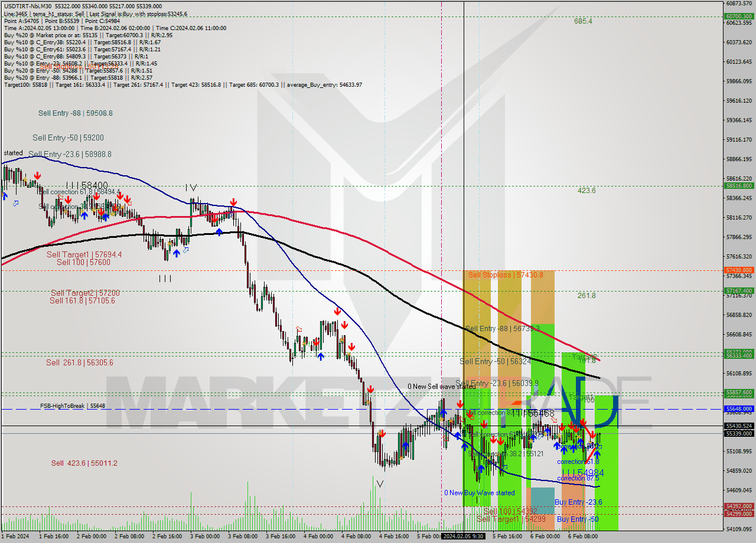
Task: Click the USDTIRT-Nbi,M30 symbol title
Action: (x=30, y=5)
